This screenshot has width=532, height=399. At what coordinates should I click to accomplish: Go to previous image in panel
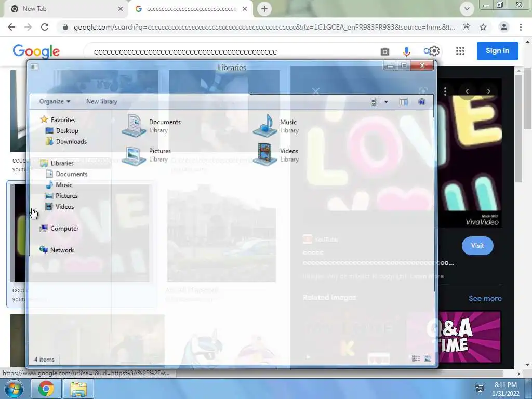[x=467, y=91]
